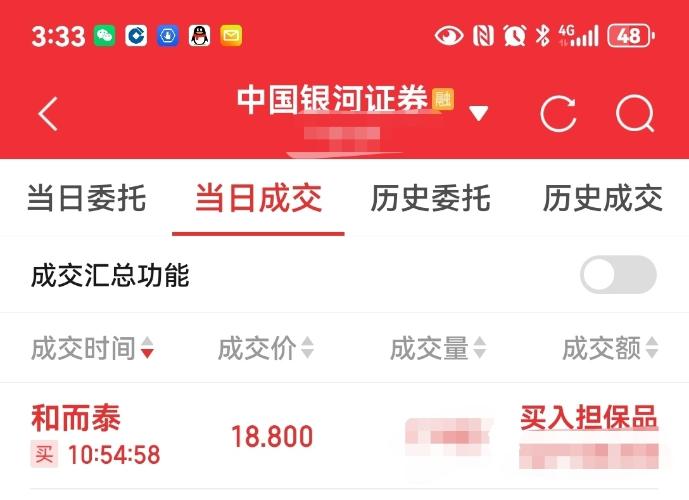Tap the back arrow icon
The height and width of the screenshot is (500, 689).
[x=48, y=114]
